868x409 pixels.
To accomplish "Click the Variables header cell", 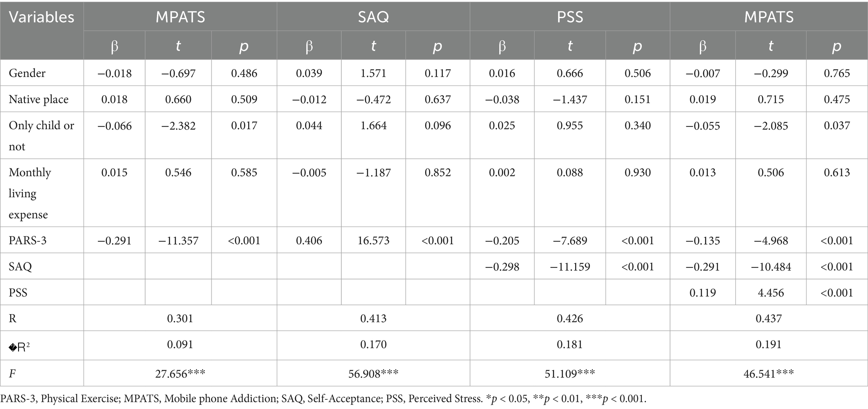I will [41, 17].
